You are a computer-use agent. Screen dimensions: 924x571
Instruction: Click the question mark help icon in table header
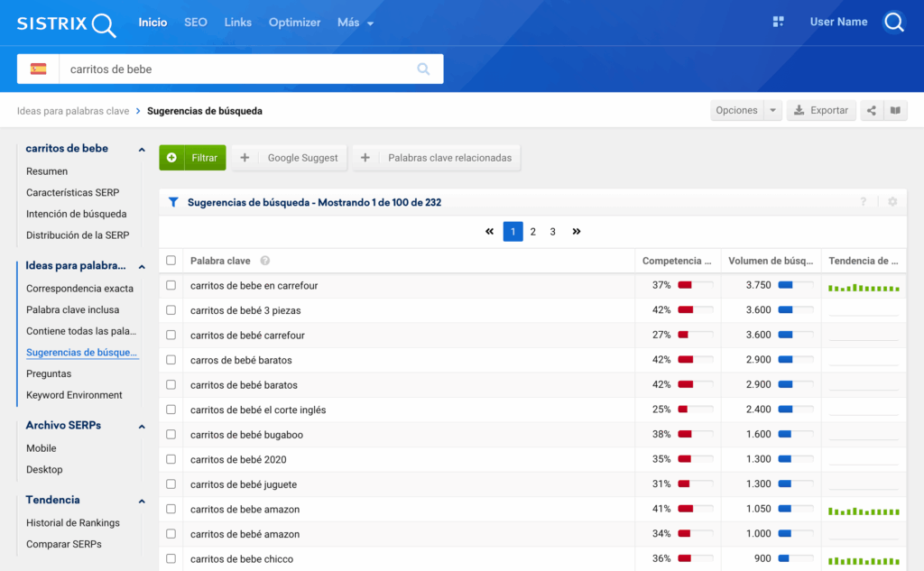[864, 201]
